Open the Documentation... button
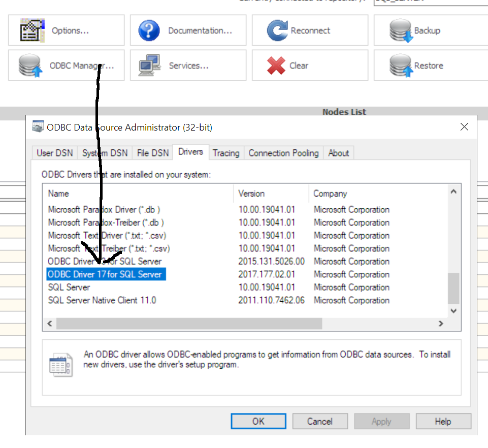 tap(188, 30)
